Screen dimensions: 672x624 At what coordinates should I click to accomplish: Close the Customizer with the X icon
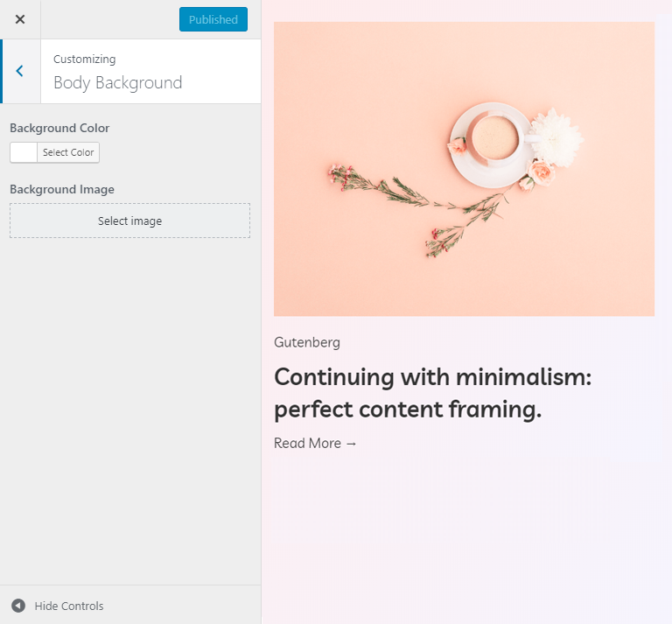(20, 19)
